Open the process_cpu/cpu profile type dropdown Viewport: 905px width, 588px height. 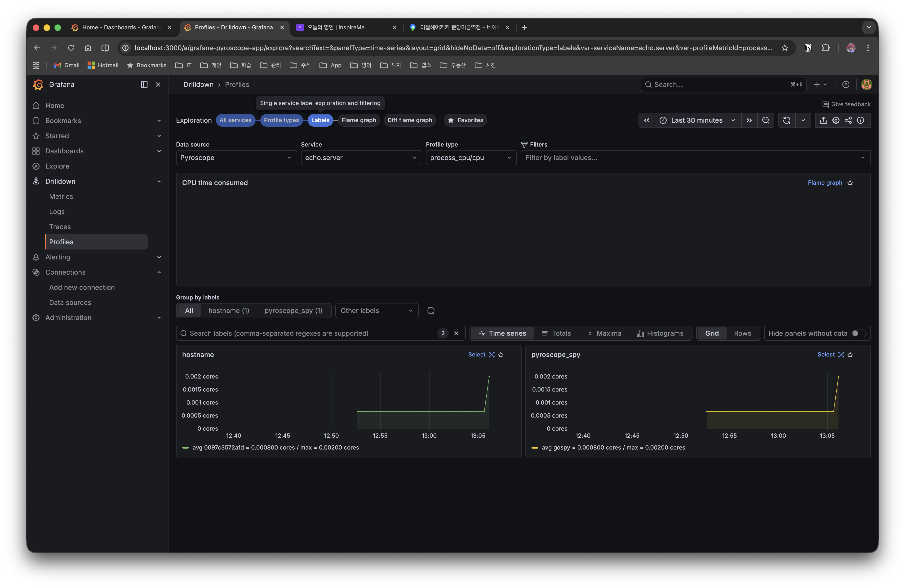click(471, 157)
